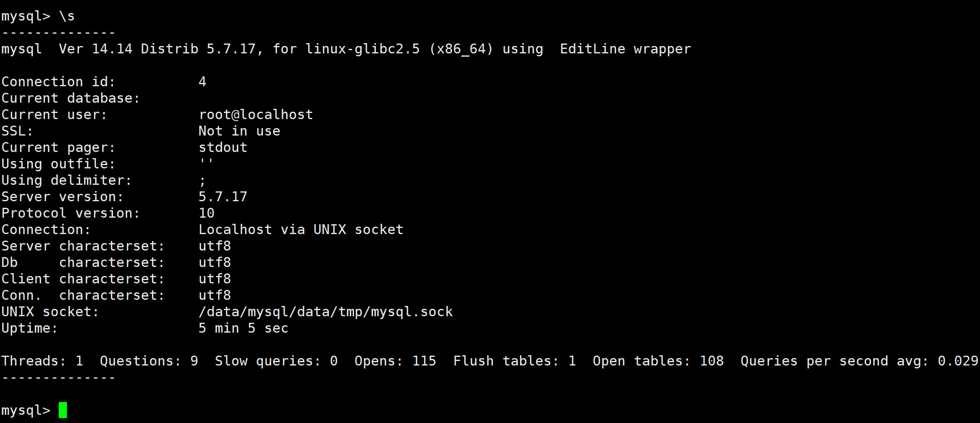Click the semicolon delimiter value
The height and width of the screenshot is (423, 980).
click(202, 181)
